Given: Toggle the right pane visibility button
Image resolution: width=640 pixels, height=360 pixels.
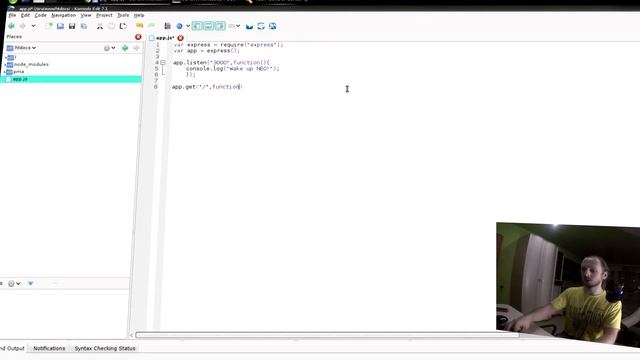Looking at the screenshot, I should coord(220,26).
